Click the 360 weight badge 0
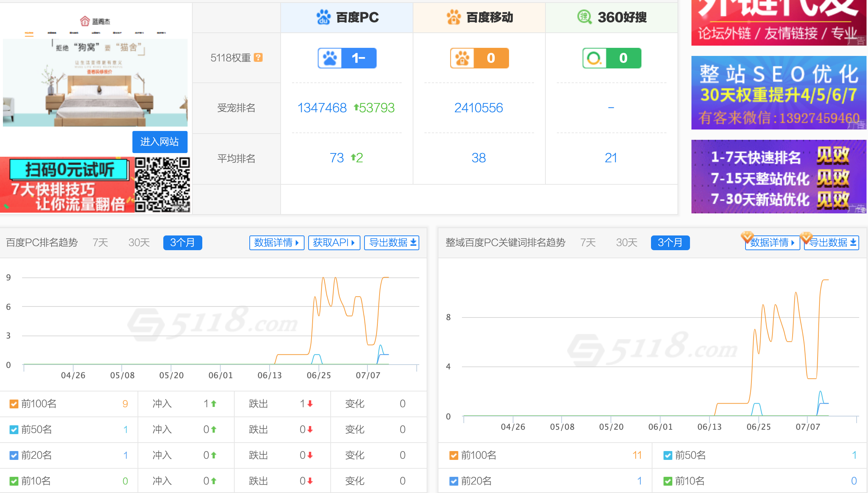This screenshot has width=868, height=493. (x=612, y=58)
